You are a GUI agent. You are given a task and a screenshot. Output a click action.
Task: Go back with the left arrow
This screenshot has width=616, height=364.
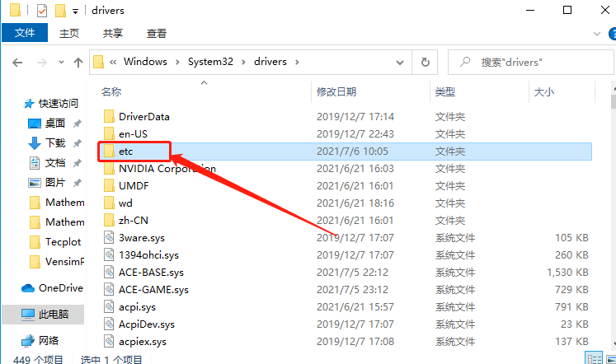(x=17, y=63)
